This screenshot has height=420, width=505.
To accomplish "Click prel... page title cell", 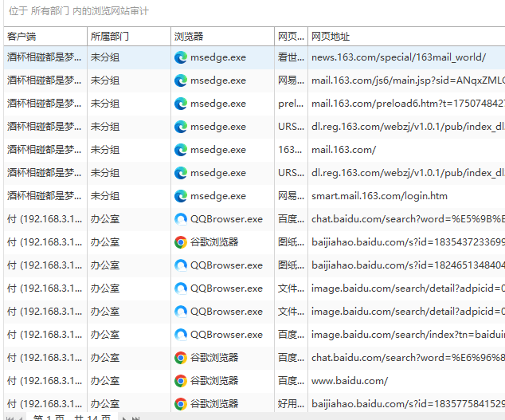I will (x=292, y=104).
